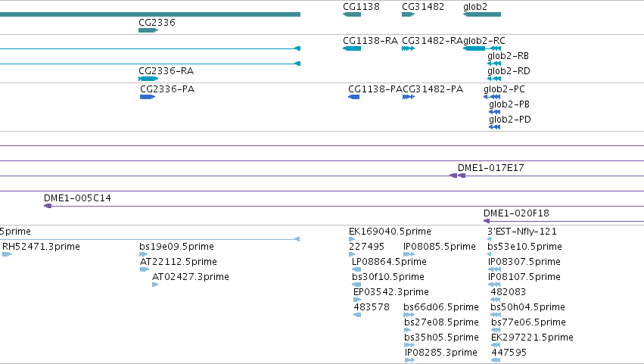The width and height of the screenshot is (644, 364).
Task: Select EST EK169040.5prime
Action: (352, 239)
